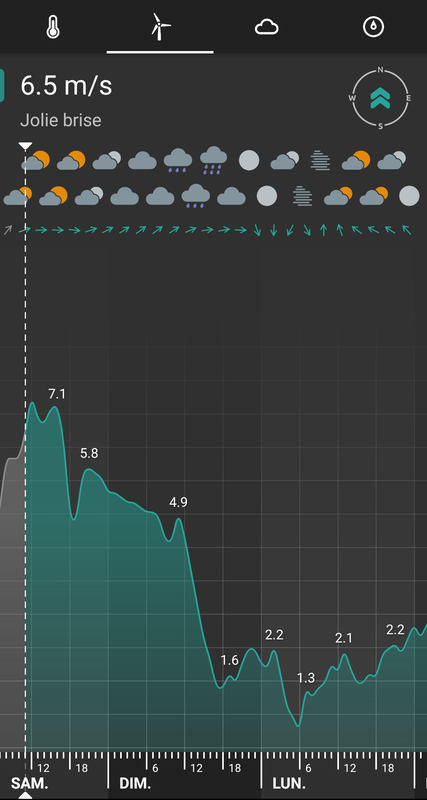Select the wind turbine tab

point(160,27)
